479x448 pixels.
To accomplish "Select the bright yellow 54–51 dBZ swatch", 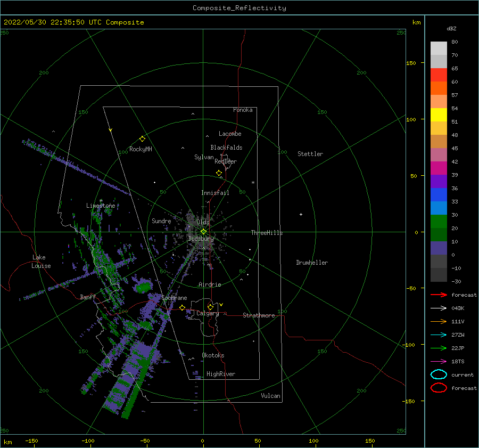I will 439,115.
